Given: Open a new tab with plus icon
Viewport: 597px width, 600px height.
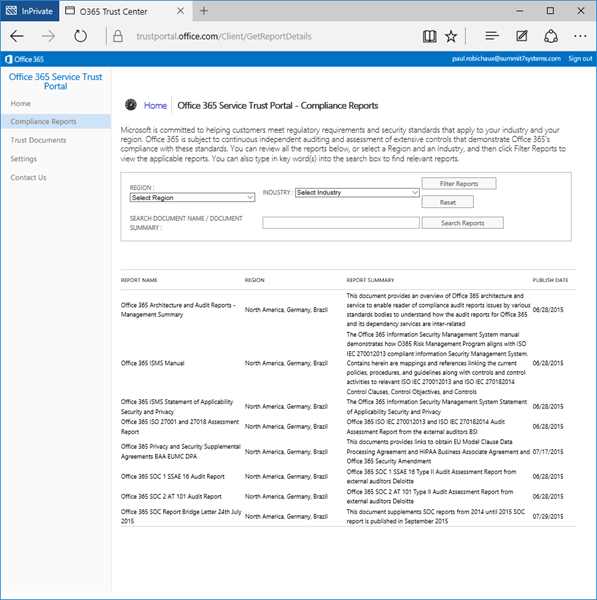Looking at the screenshot, I should [204, 11].
